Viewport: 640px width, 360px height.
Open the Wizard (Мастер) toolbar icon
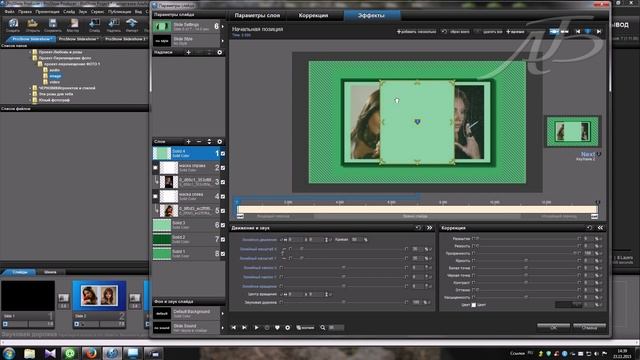73,24
